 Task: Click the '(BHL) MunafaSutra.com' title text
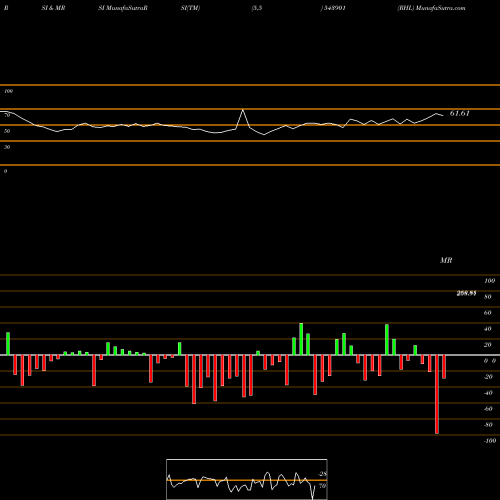(x=431, y=8)
